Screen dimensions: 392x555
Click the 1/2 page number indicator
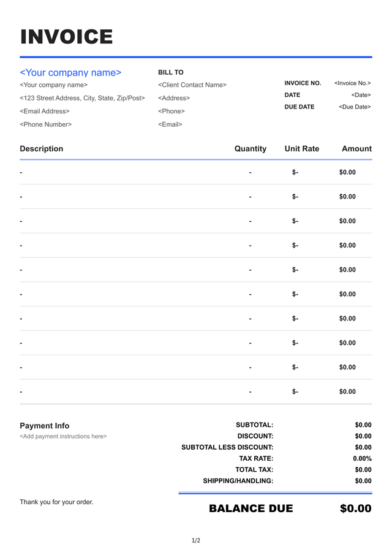(x=196, y=540)
